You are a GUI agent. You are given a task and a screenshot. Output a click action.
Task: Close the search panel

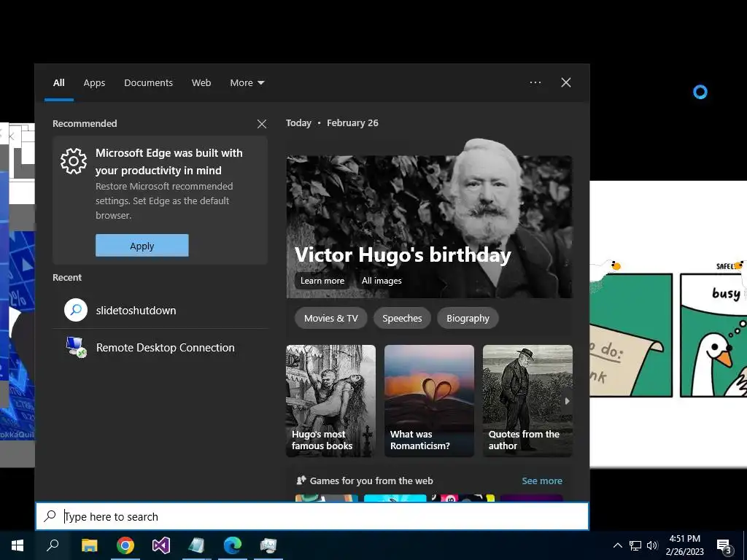(x=566, y=82)
